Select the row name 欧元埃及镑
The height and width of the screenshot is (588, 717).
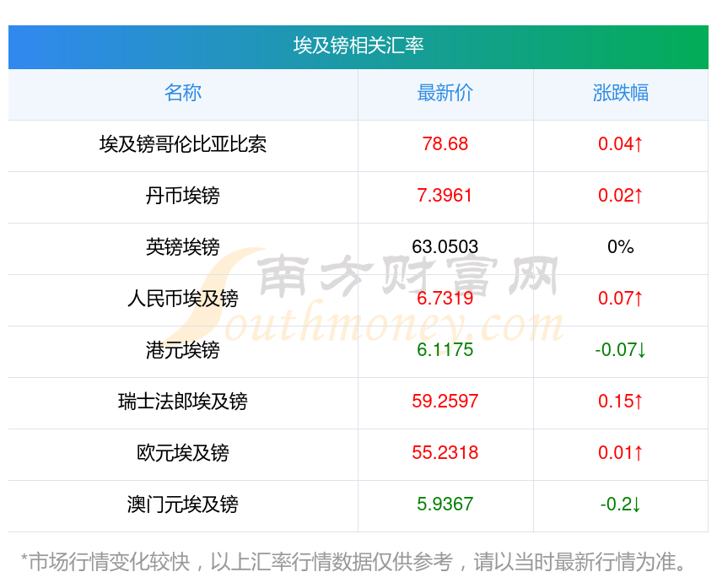pos(183,453)
